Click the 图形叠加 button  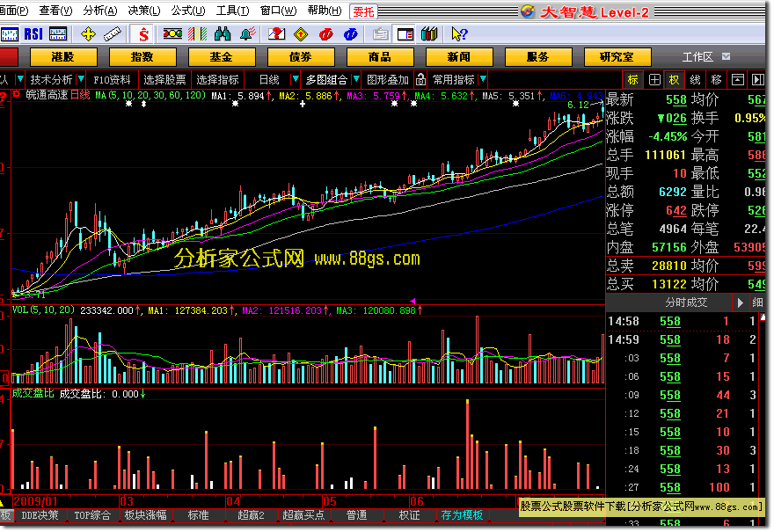pos(388,79)
